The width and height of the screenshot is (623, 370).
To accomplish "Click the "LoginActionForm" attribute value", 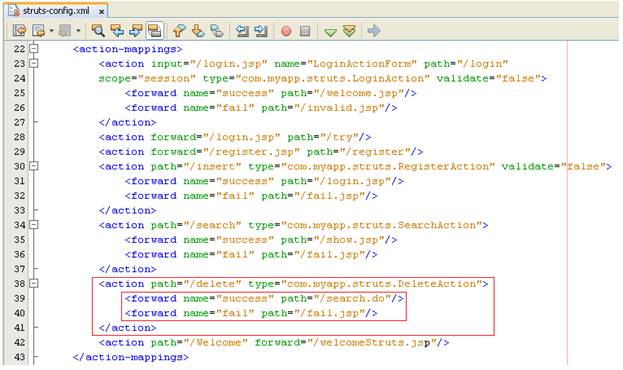I will point(362,64).
